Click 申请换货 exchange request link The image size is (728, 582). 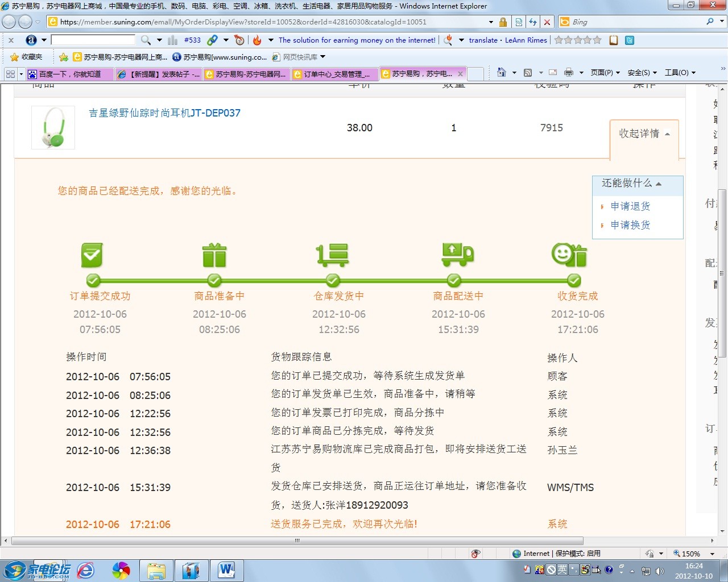(630, 225)
